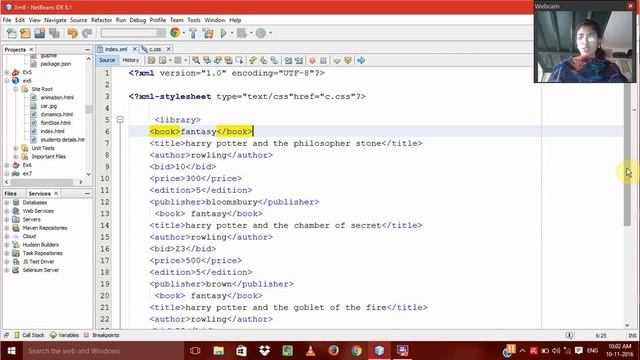This screenshot has height=360, width=640.
Task: Close the c.css editor tab
Action: 169,49
